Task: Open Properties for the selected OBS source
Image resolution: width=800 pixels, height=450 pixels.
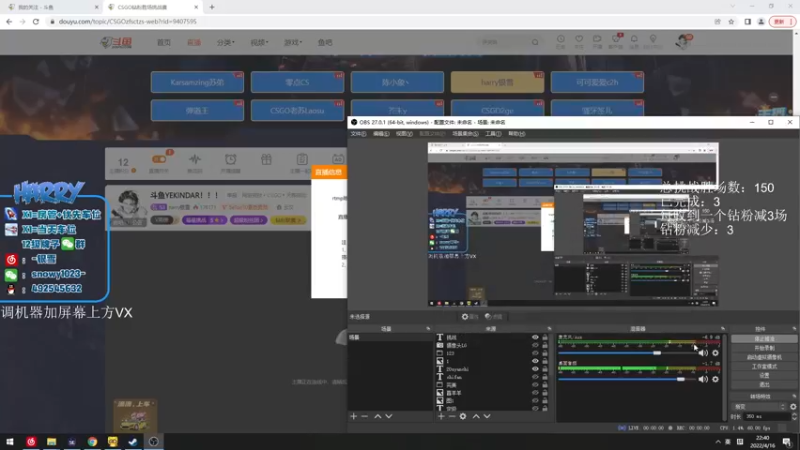Action: pos(469,317)
